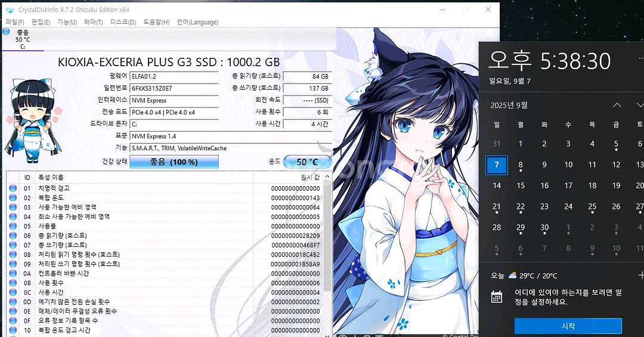Image resolution: width=644 pixels, height=337 pixels.
Task: Click status orb for 0C 사용 시간
Action: click(13, 292)
